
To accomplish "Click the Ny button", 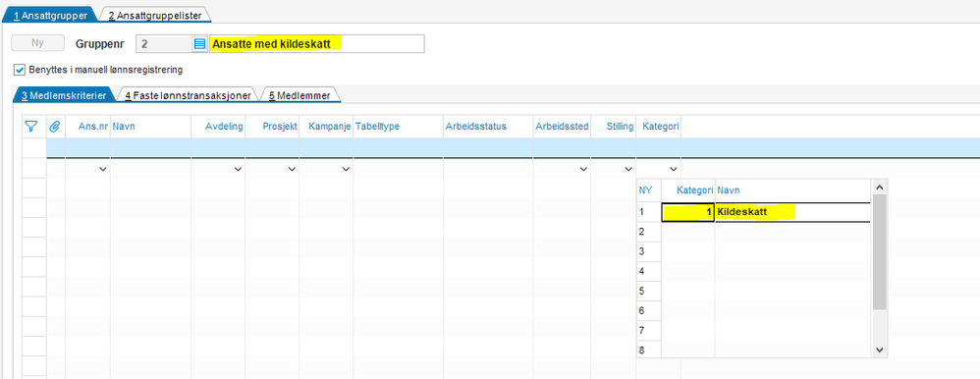I will (x=37, y=43).
